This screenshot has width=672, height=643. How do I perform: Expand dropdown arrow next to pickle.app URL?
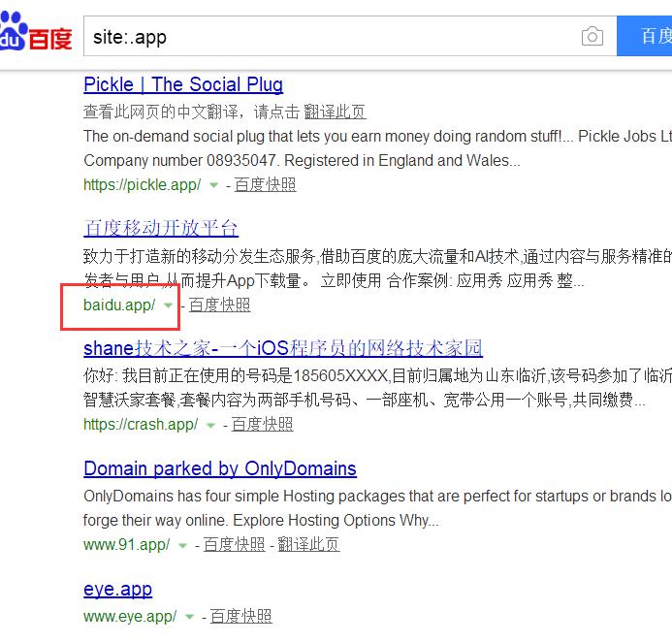[213, 185]
